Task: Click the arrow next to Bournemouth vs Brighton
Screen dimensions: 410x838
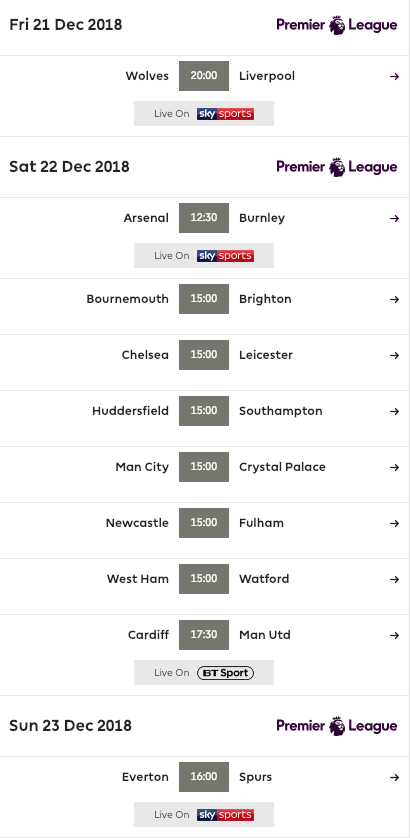Action: [394, 299]
